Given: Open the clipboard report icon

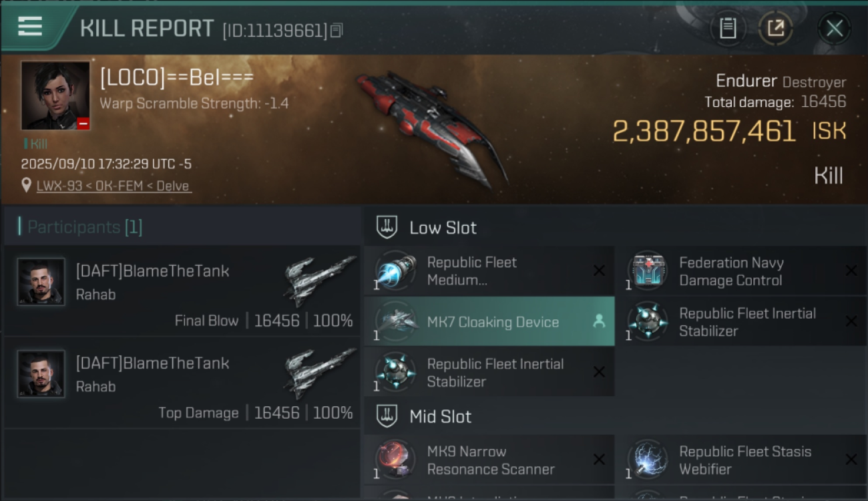Looking at the screenshot, I should click(x=727, y=29).
